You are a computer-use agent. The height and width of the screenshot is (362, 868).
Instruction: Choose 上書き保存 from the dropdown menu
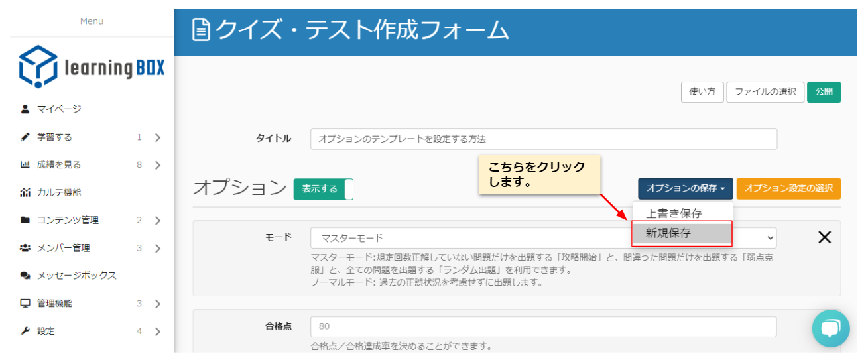click(x=674, y=213)
